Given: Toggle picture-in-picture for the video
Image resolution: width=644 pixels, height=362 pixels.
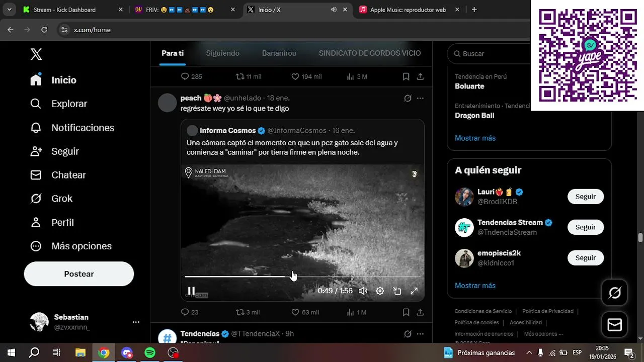Looking at the screenshot, I should pos(397,291).
